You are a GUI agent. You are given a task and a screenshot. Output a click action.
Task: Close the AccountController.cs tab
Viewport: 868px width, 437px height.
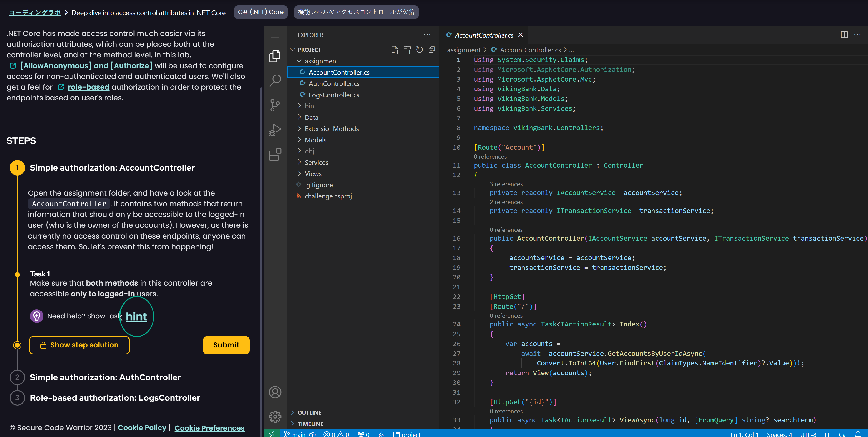521,35
